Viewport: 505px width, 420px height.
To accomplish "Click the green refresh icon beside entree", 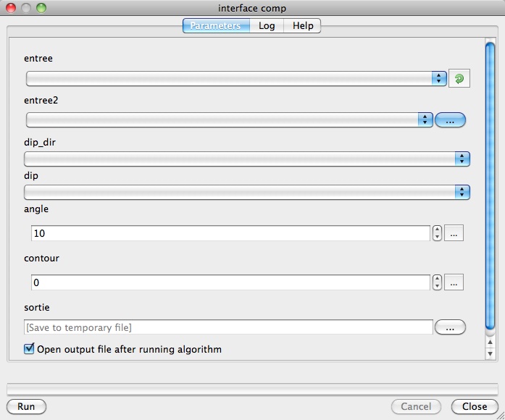I will point(459,78).
